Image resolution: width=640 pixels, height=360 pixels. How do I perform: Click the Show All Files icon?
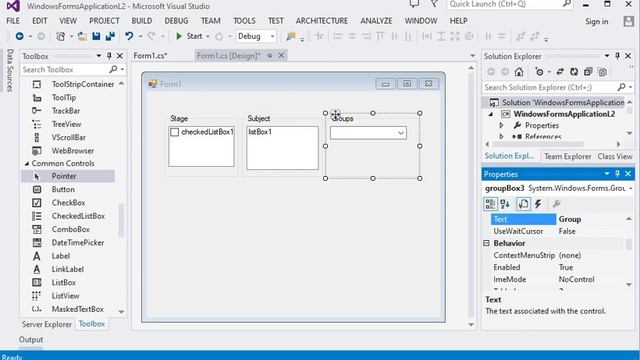coord(602,72)
